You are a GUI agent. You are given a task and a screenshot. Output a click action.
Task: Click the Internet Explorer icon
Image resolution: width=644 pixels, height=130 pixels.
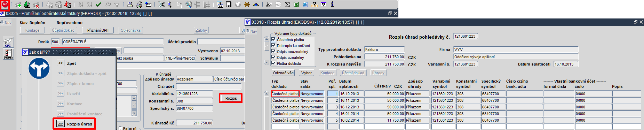(305, 5)
